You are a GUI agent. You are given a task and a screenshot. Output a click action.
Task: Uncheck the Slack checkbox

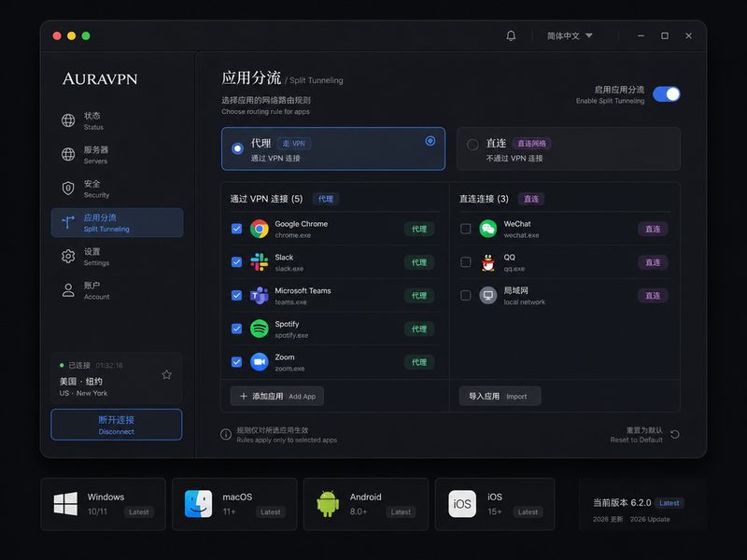(237, 262)
